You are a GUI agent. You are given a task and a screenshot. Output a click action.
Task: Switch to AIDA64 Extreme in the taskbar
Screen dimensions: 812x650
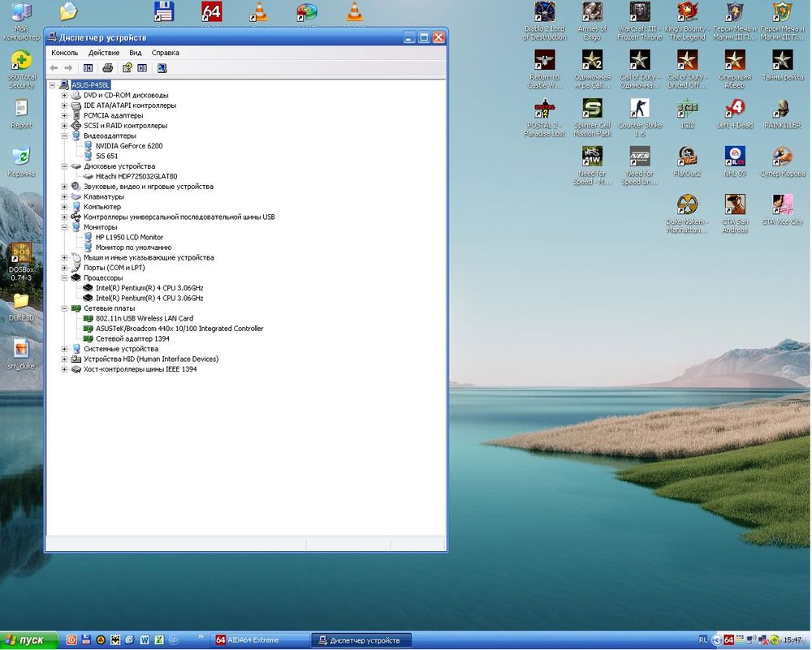pos(261,640)
